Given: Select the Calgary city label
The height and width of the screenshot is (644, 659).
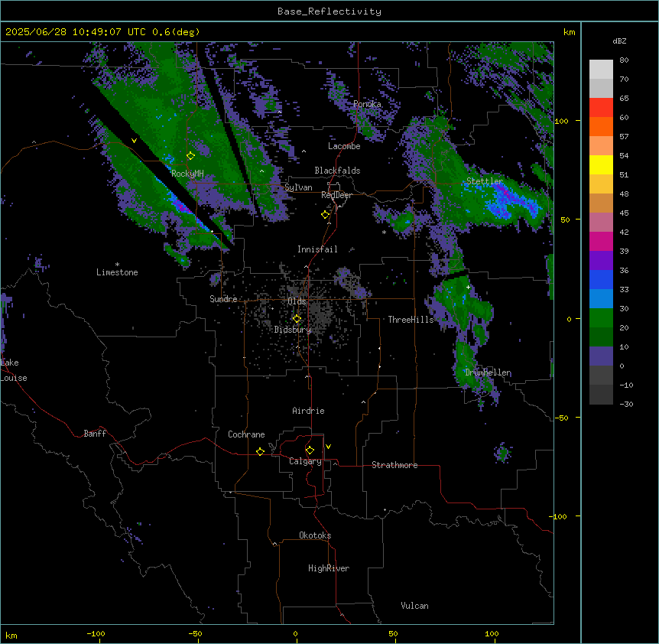Looking at the screenshot, I should pyautogui.click(x=305, y=461).
